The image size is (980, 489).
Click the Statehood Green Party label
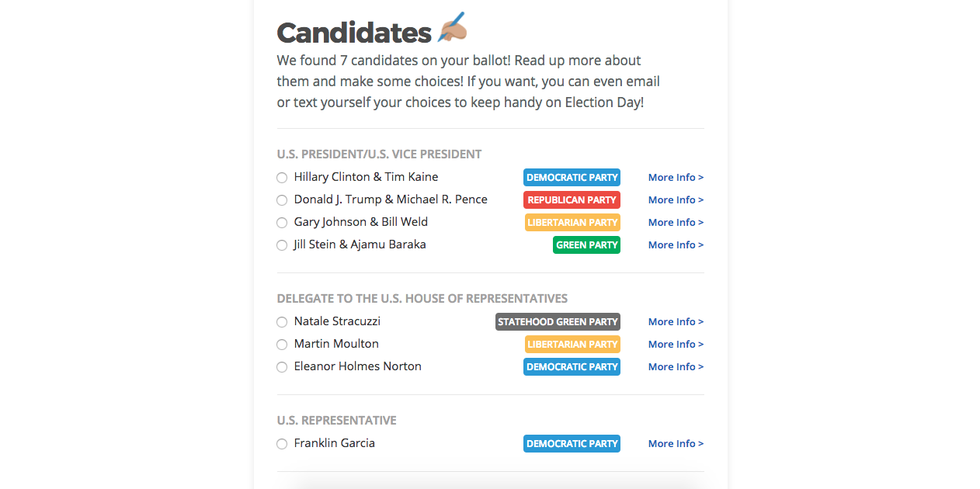[558, 321]
